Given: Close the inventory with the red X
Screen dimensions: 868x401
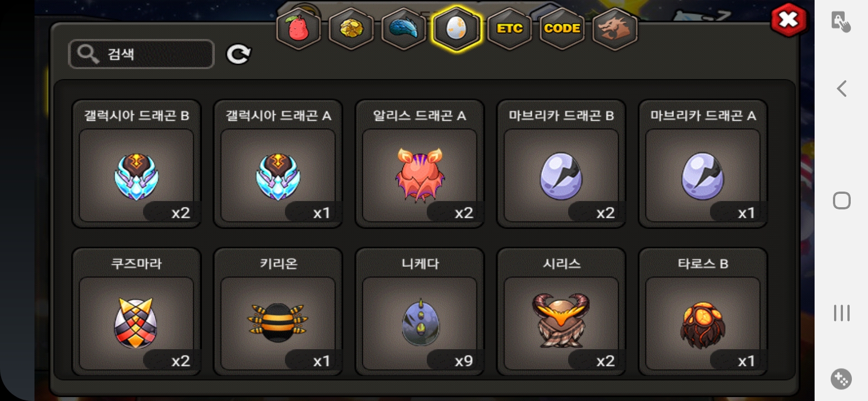Looking at the screenshot, I should click(788, 20).
